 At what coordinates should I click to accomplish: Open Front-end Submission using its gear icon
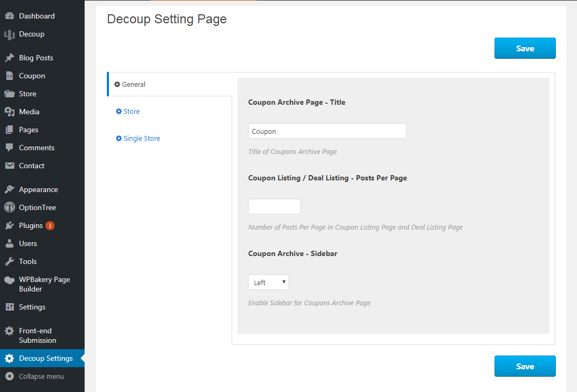[x=11, y=331]
